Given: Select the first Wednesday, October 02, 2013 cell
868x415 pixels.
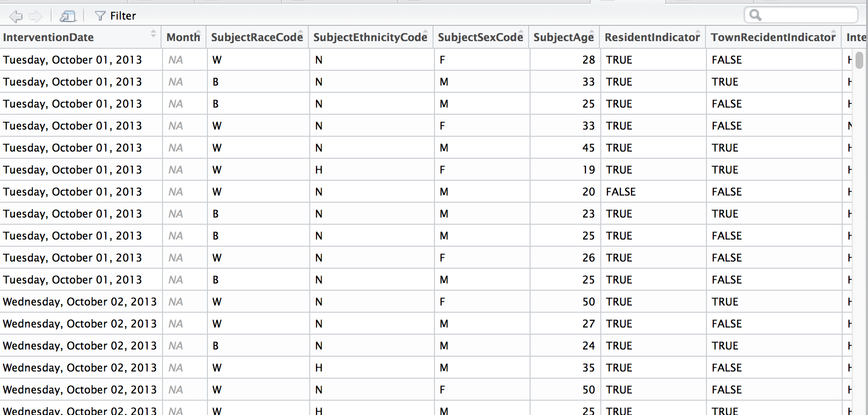Looking at the screenshot, I should [x=80, y=302].
